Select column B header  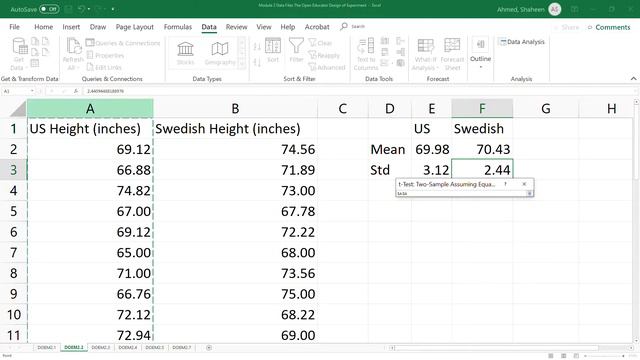(235, 109)
